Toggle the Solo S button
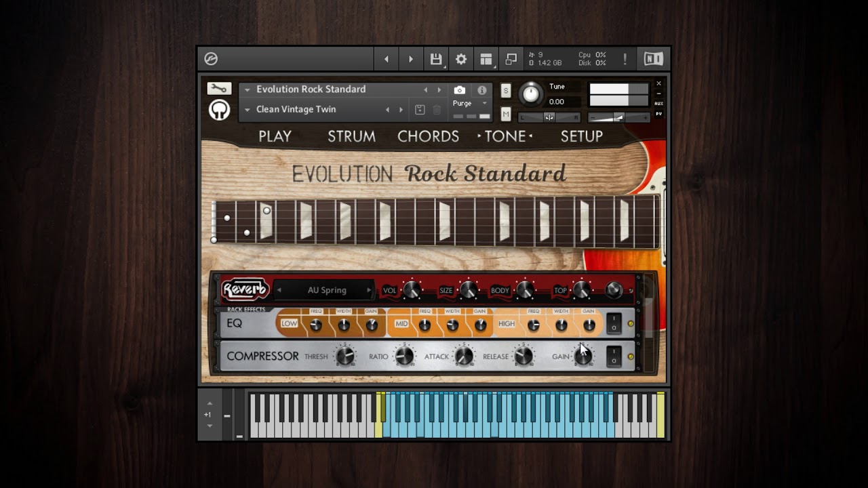 tap(505, 91)
